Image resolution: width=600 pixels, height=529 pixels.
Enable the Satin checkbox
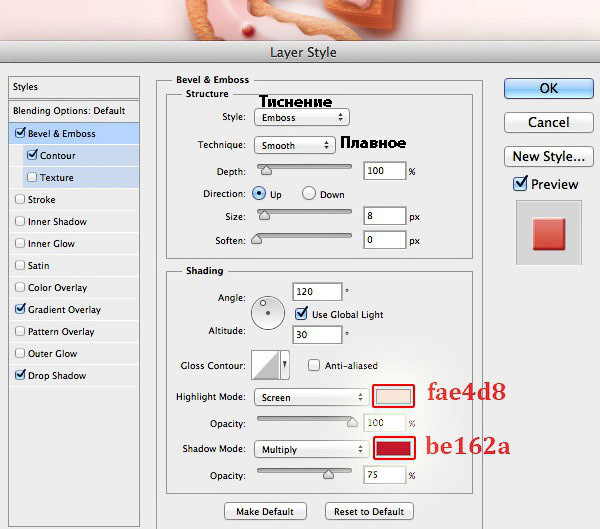[20, 265]
